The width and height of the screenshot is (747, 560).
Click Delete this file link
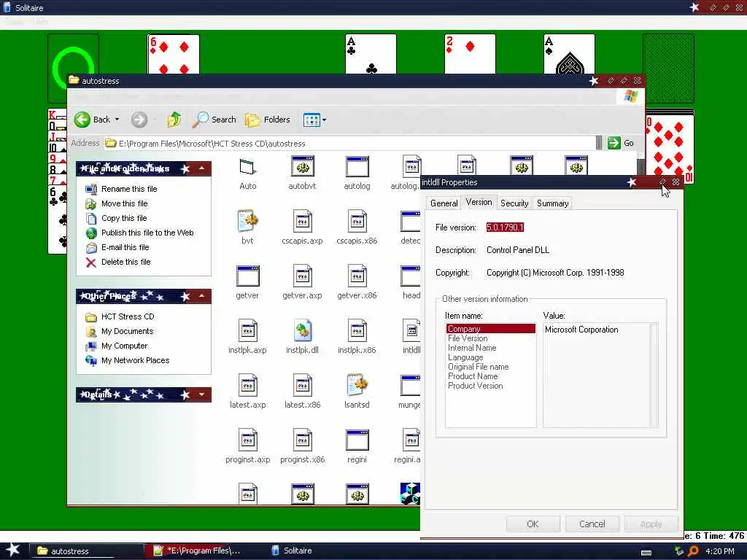125,262
